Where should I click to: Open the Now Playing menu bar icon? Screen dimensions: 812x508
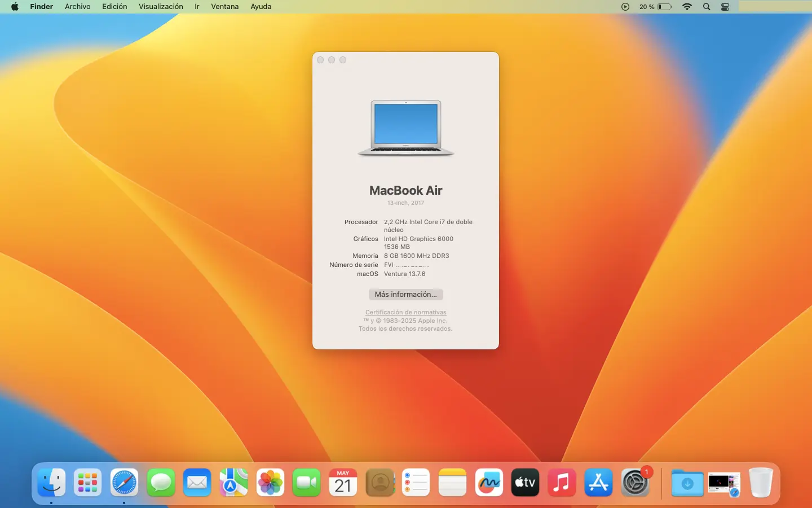click(625, 7)
